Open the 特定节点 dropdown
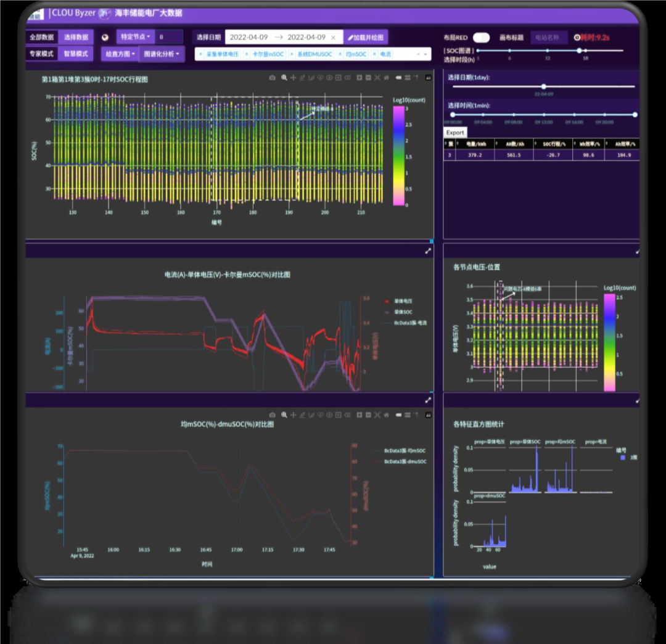Image resolution: width=666 pixels, height=644 pixels. [x=135, y=37]
